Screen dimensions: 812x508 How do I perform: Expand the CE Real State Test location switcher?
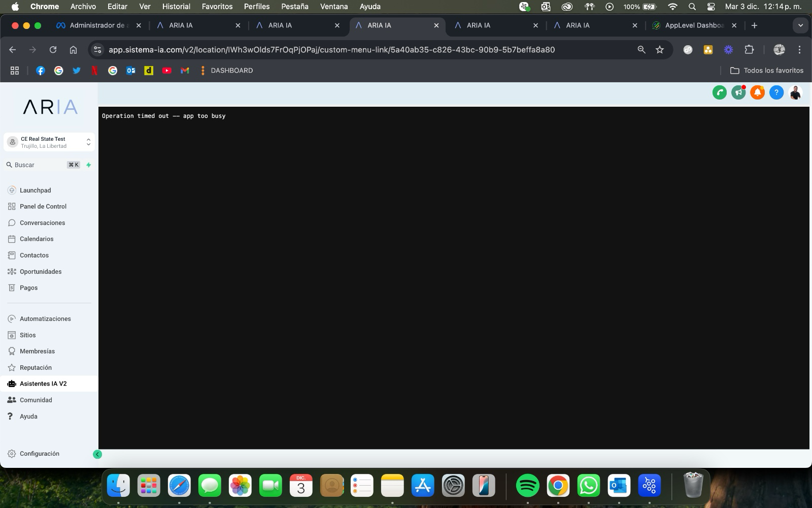87,142
